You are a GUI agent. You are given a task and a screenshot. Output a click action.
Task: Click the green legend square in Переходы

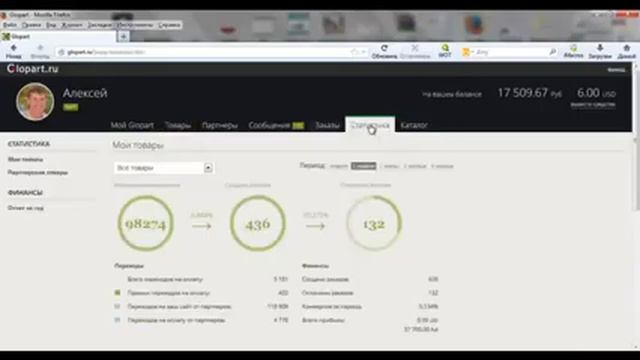tap(118, 293)
